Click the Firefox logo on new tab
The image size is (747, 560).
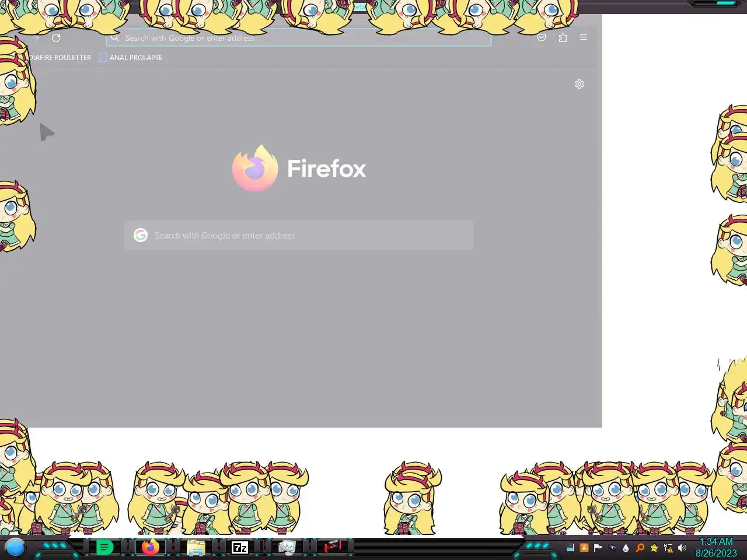click(x=255, y=169)
